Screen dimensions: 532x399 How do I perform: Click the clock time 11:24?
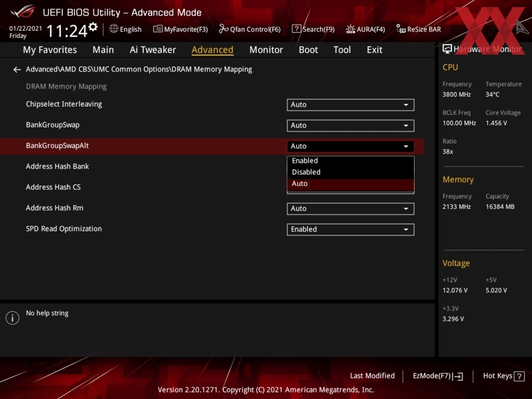[x=67, y=31]
